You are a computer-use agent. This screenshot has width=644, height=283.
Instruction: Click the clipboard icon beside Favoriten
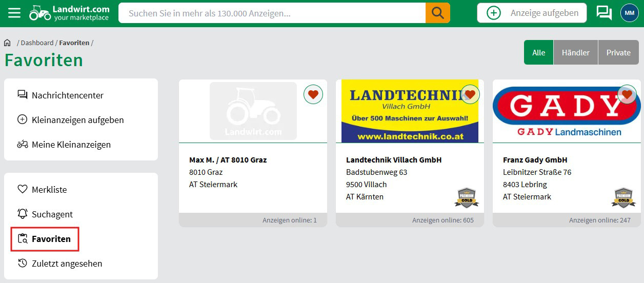[23, 238]
